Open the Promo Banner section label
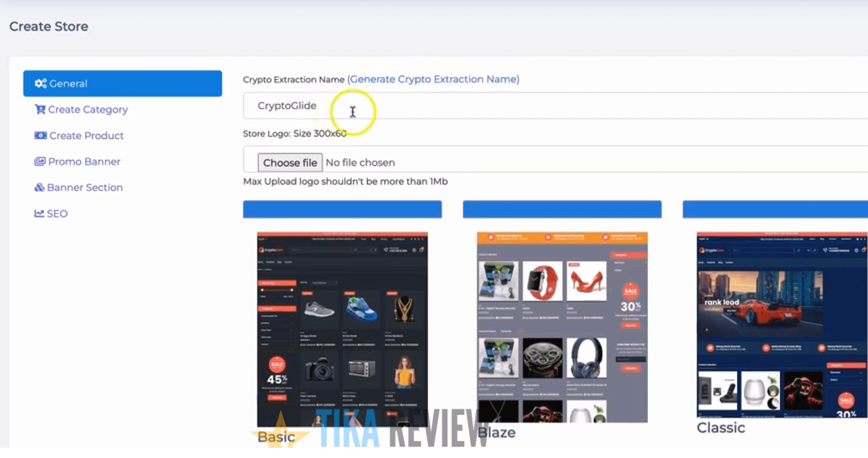 (84, 161)
